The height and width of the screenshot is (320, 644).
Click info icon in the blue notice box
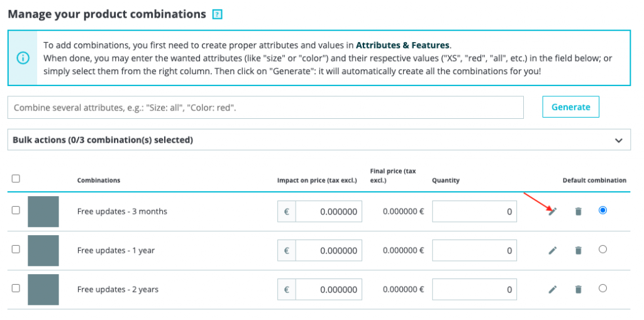23,58
